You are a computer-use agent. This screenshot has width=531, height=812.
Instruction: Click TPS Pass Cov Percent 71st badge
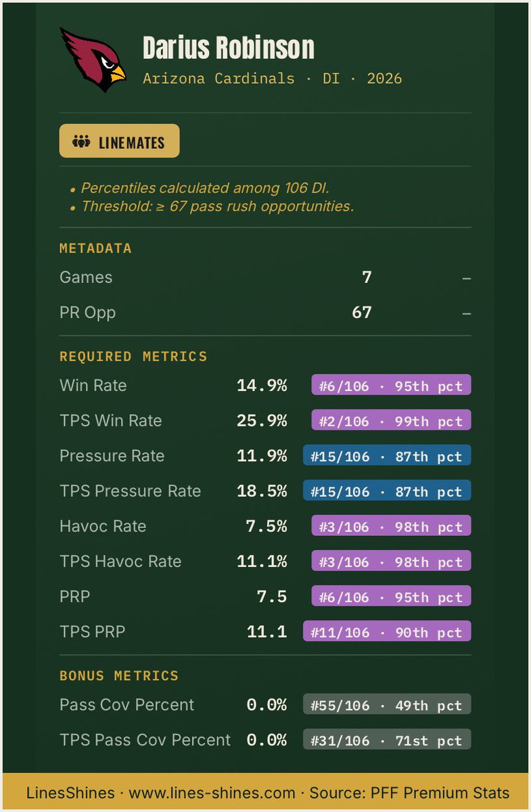pos(387,740)
